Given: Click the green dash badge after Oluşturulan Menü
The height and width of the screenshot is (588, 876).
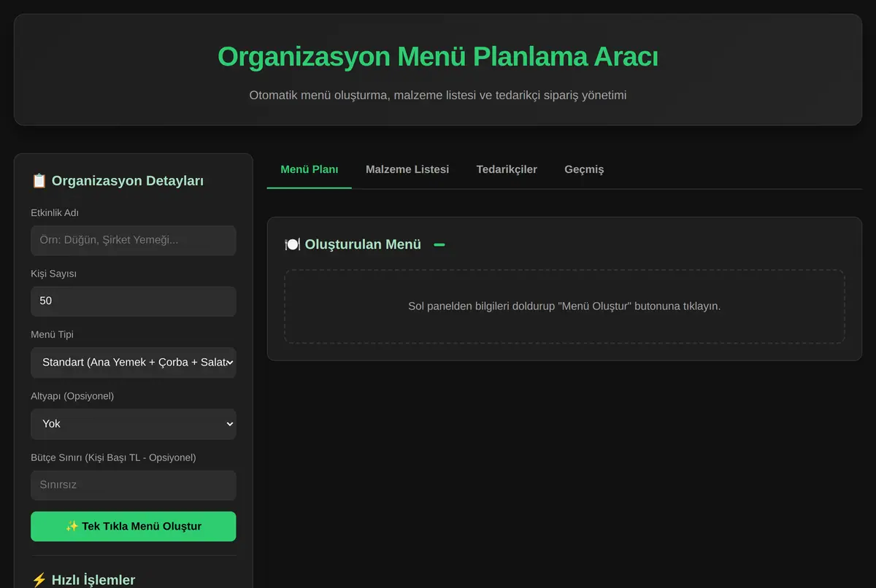Looking at the screenshot, I should (x=439, y=245).
